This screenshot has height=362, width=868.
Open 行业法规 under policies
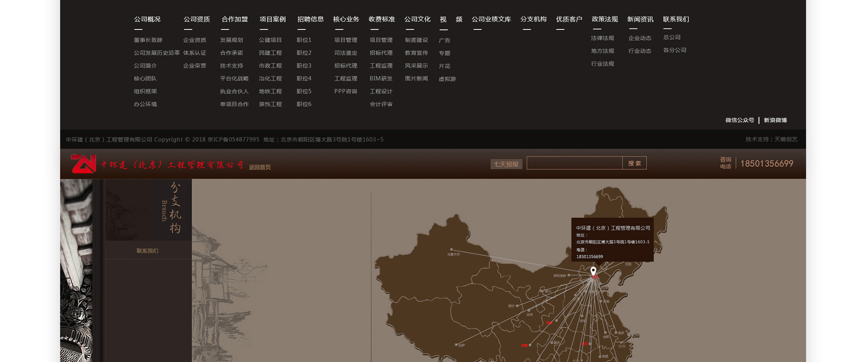pos(602,64)
